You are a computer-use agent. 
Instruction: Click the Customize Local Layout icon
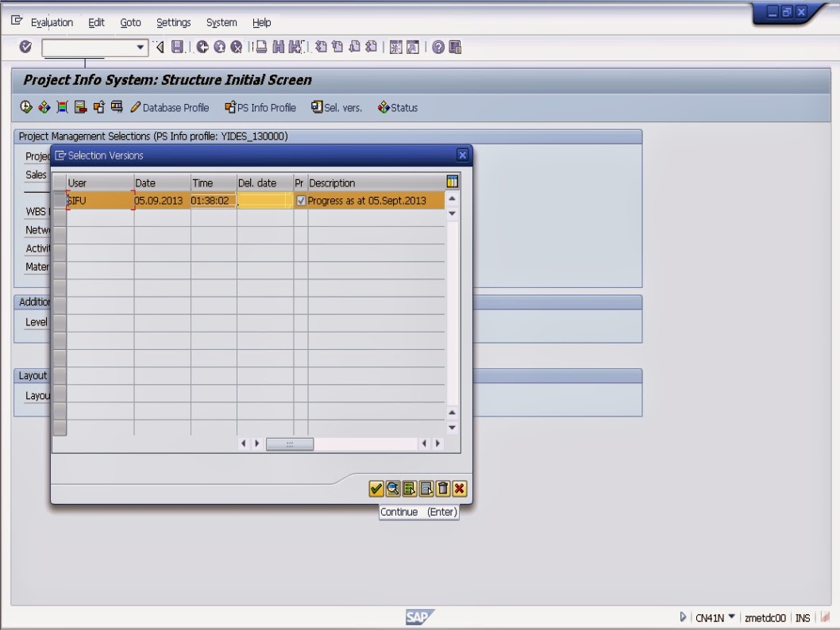pos(455,47)
